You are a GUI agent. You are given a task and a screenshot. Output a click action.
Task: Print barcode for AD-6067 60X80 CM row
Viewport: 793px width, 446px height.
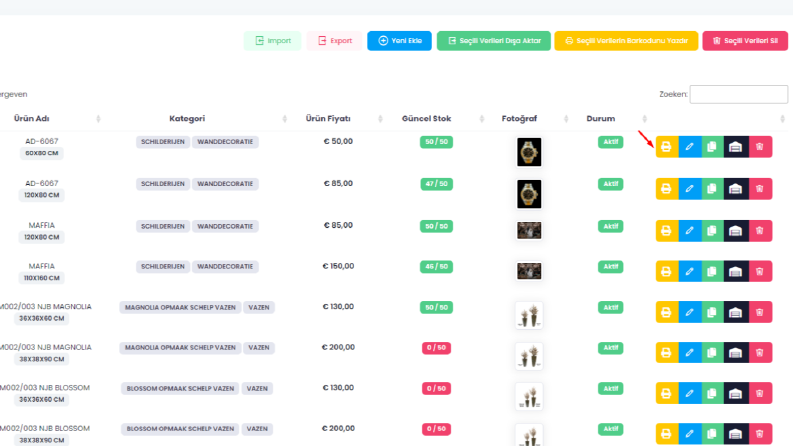(x=667, y=147)
